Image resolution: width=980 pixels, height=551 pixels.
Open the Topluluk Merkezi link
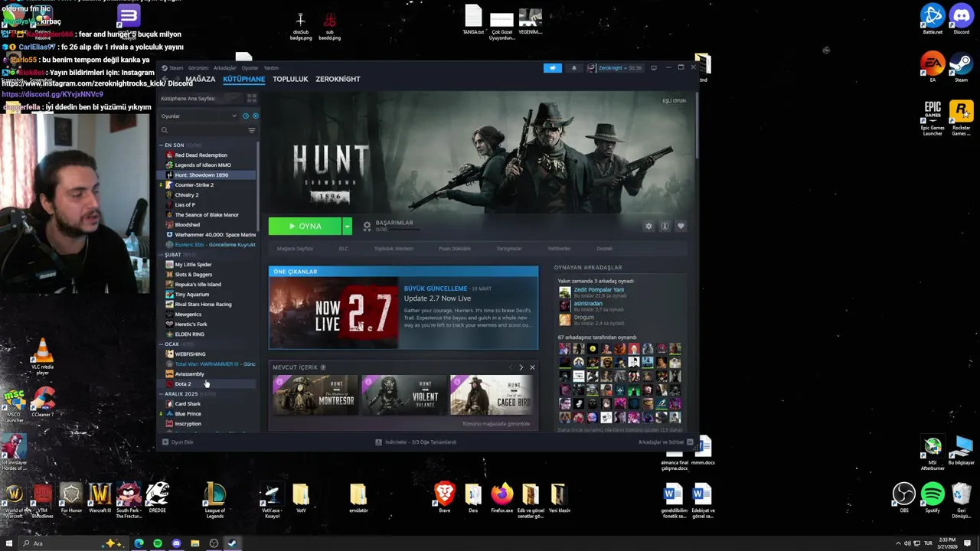pyautogui.click(x=394, y=249)
